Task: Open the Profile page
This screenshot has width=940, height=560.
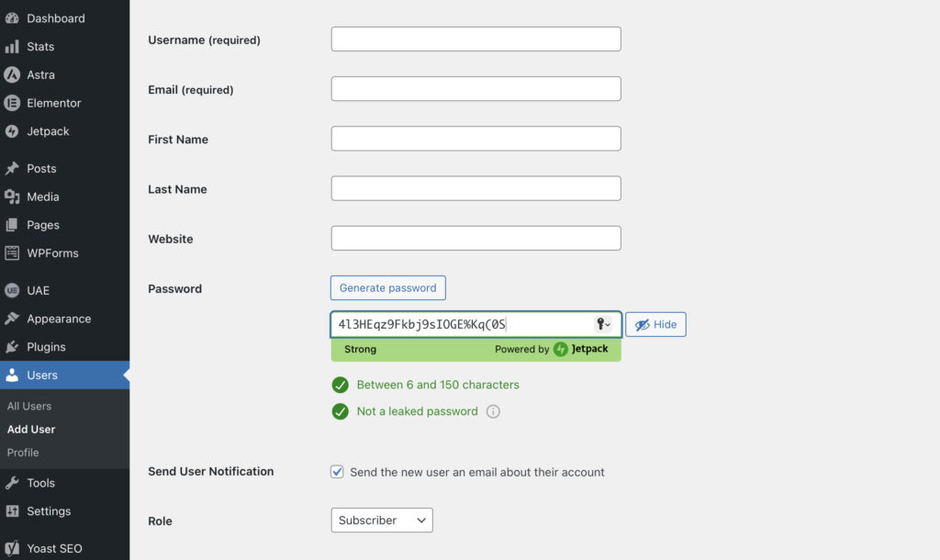Action: pyautogui.click(x=24, y=453)
